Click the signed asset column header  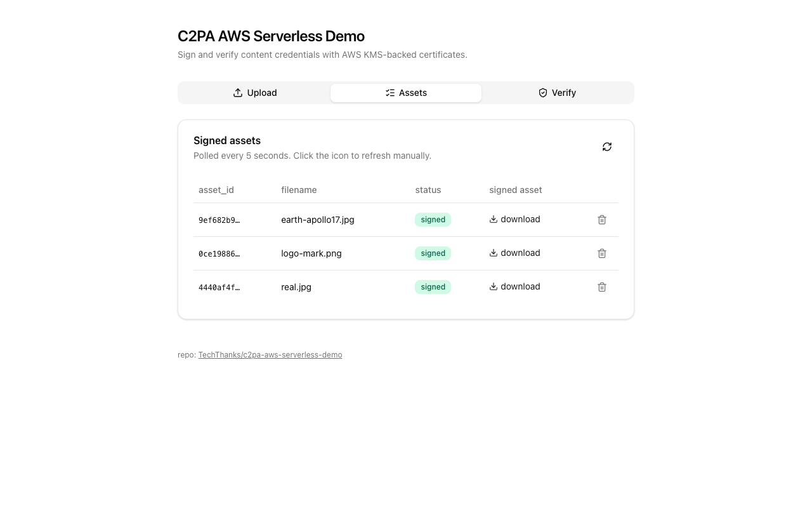point(516,190)
